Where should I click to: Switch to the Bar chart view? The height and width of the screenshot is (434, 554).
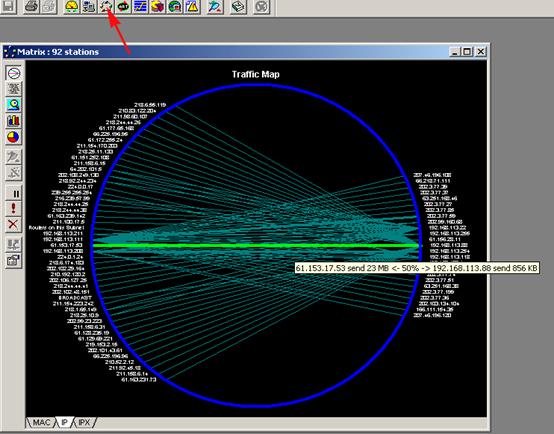click(13, 121)
